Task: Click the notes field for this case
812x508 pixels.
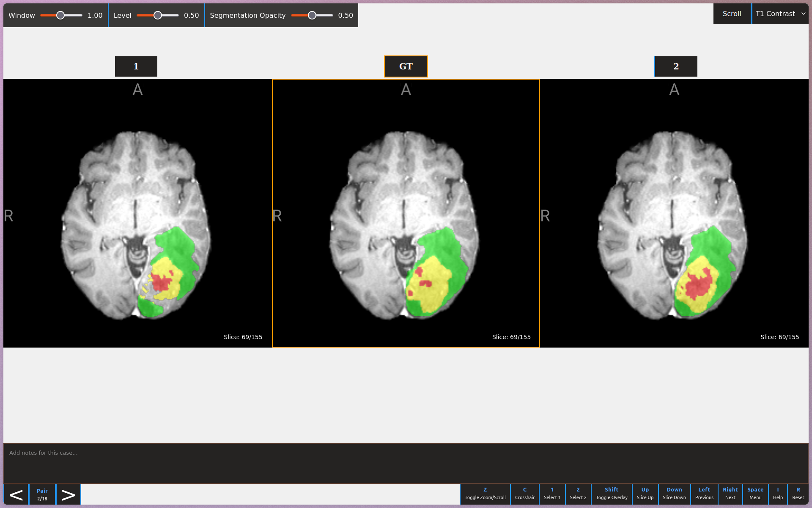Action: (406, 463)
